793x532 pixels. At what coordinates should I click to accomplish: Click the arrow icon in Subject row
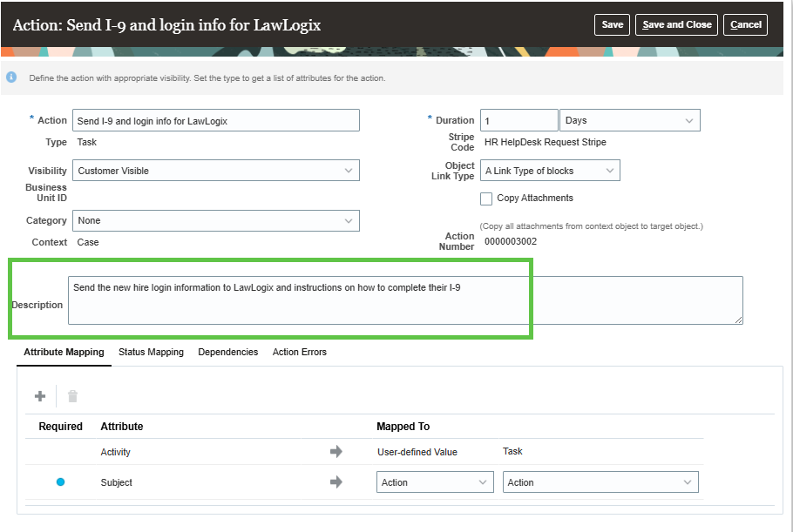pyautogui.click(x=336, y=482)
